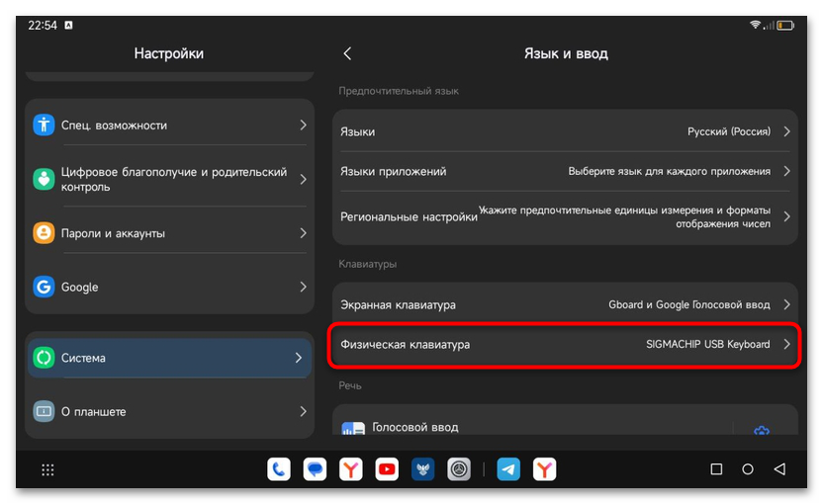Launch the Phone app from dock
This screenshot has height=504, width=823.
279,469
